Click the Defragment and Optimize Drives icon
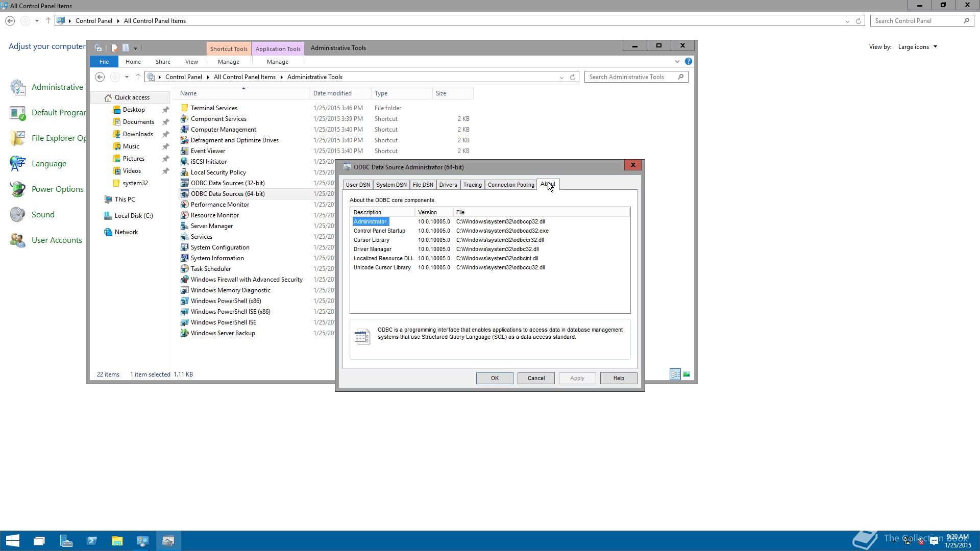The width and height of the screenshot is (980, 551). pyautogui.click(x=185, y=140)
